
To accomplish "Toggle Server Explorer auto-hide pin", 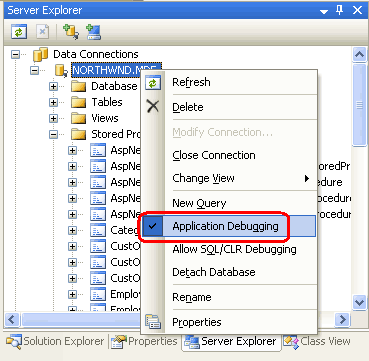I will (x=340, y=10).
